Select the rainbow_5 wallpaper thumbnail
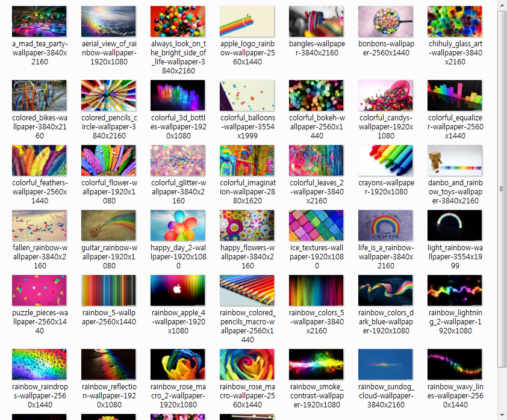Screen dimensions: 507x420 [x=108, y=290]
